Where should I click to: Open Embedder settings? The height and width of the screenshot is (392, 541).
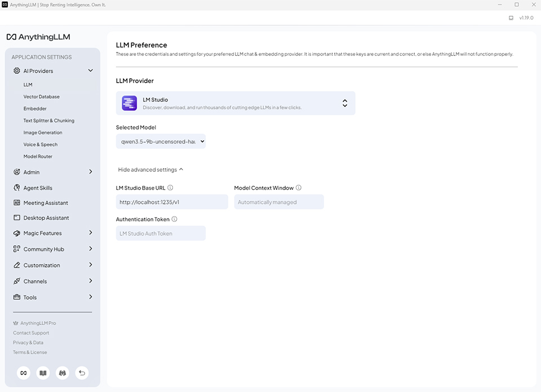[x=35, y=109]
